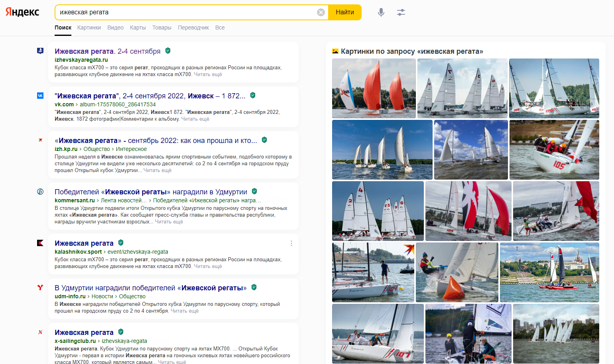
Task: Click the Kommersant favicon beside the result
Action: point(40,192)
